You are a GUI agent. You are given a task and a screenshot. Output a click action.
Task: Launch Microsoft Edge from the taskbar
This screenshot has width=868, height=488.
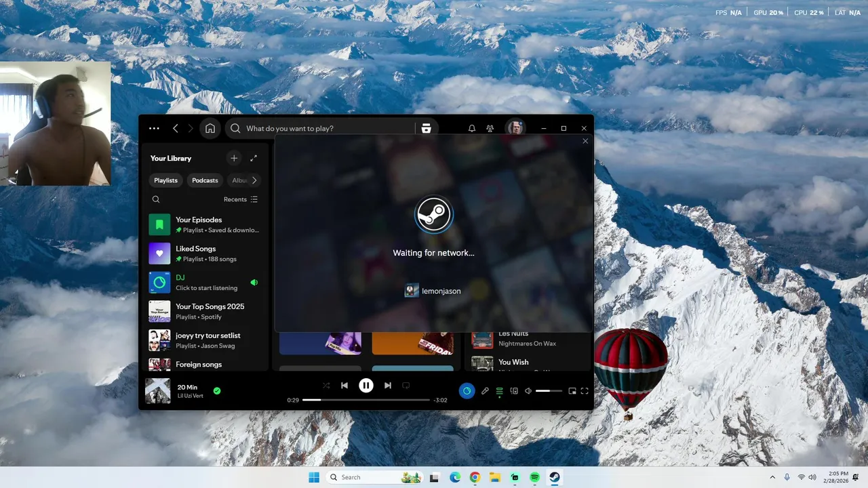tap(455, 477)
